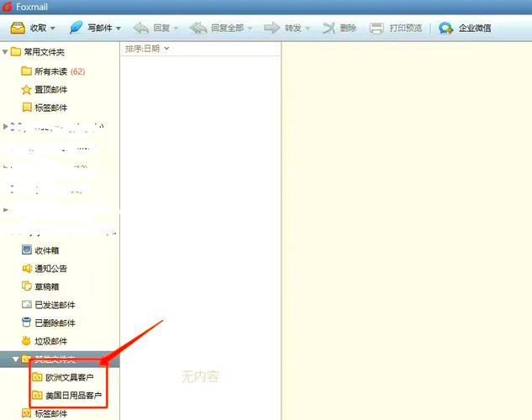Open the 写邮件 dropdown arrow

[119, 29]
